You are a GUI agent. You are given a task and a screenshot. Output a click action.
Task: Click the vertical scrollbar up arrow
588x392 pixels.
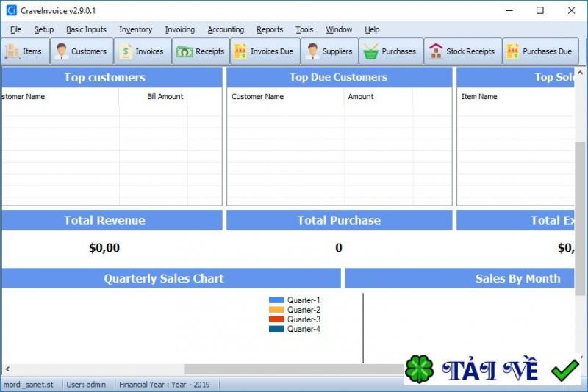[580, 73]
